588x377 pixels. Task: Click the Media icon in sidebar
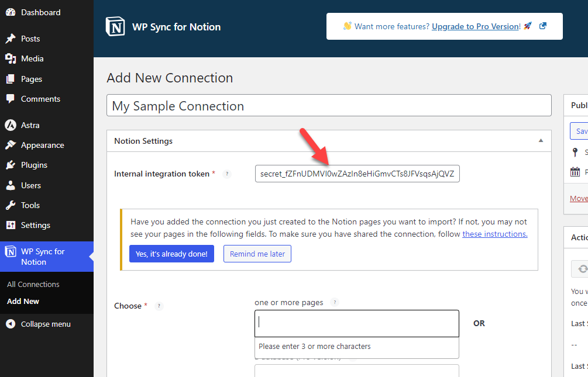[x=11, y=58]
